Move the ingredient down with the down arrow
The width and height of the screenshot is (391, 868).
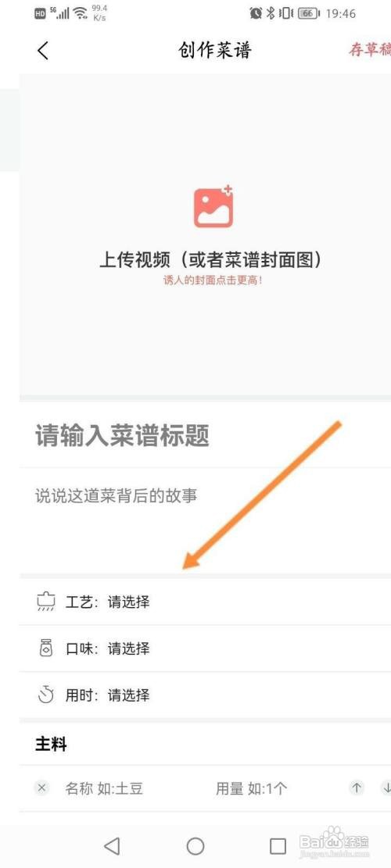(386, 788)
